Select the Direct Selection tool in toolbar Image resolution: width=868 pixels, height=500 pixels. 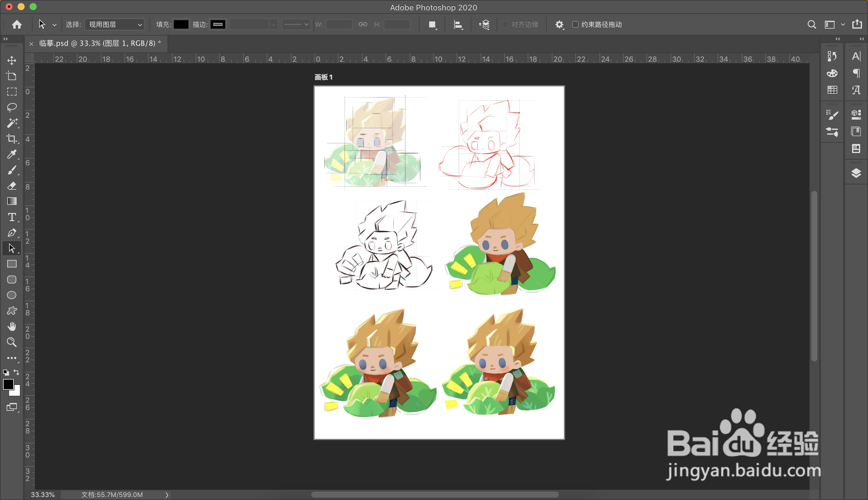[12, 248]
